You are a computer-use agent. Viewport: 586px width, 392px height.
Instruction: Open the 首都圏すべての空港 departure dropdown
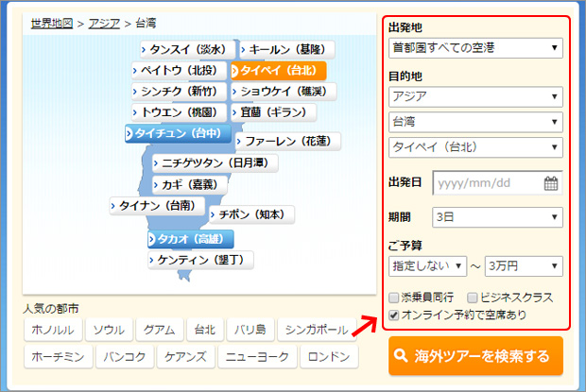click(x=475, y=47)
